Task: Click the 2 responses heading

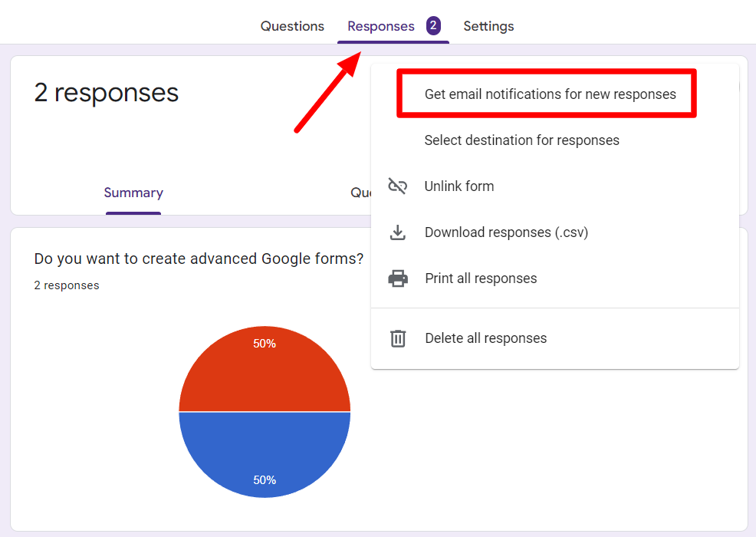Action: (106, 93)
